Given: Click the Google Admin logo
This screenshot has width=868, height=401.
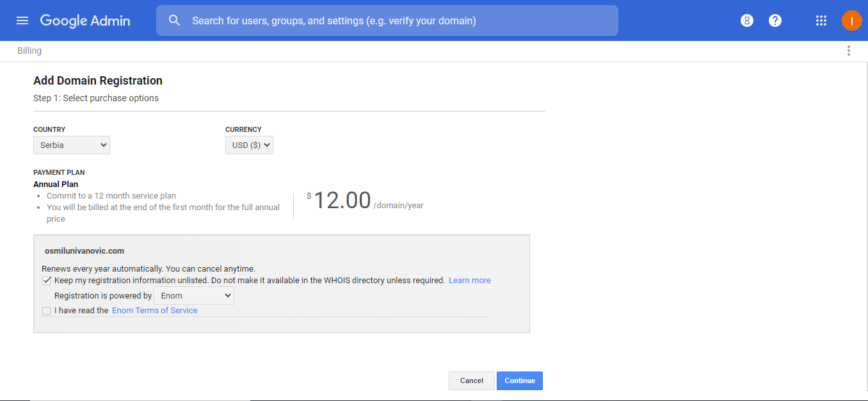Looking at the screenshot, I should (85, 20).
